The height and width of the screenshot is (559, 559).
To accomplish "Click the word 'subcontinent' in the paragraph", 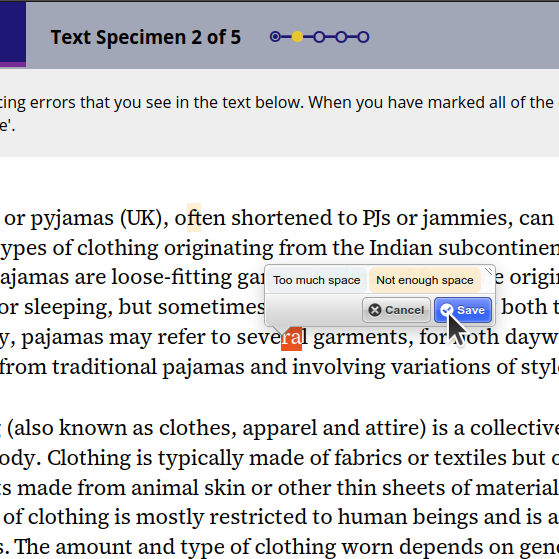I will tap(498, 248).
